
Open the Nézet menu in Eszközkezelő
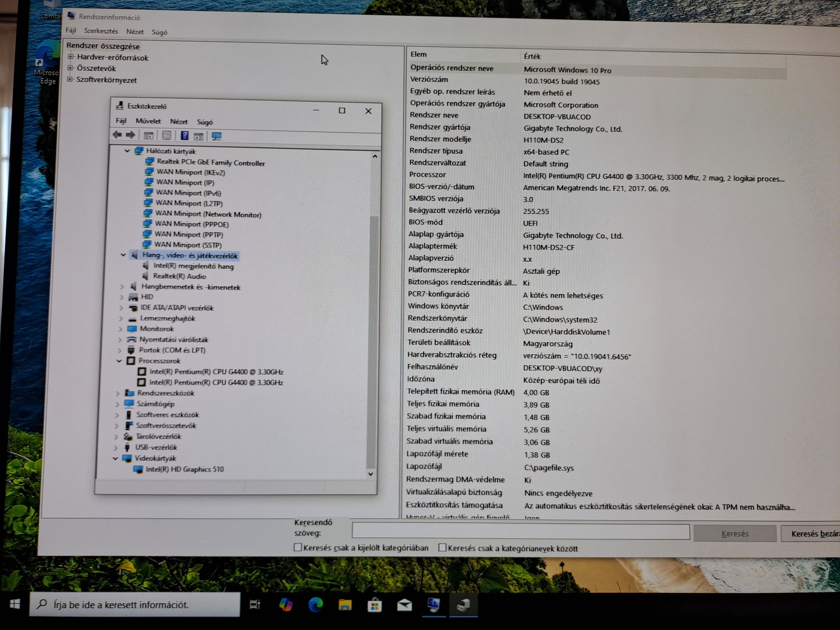click(x=179, y=122)
